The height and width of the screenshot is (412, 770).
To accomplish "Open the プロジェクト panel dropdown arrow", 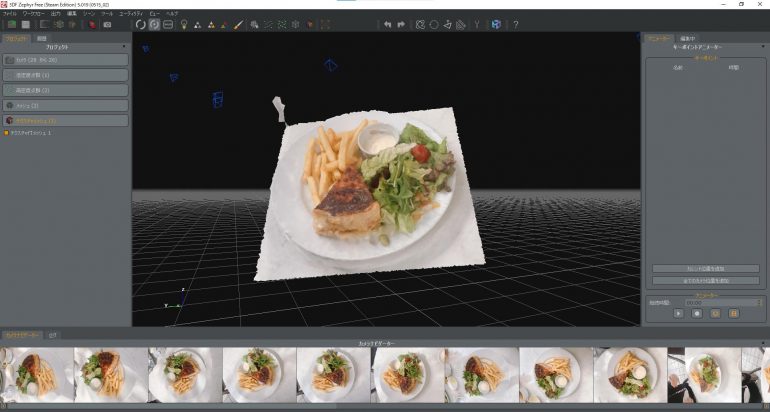I will tap(124, 47).
